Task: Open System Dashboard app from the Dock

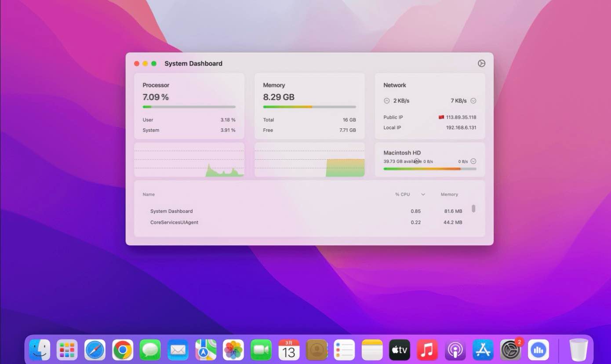Action: (x=538, y=350)
